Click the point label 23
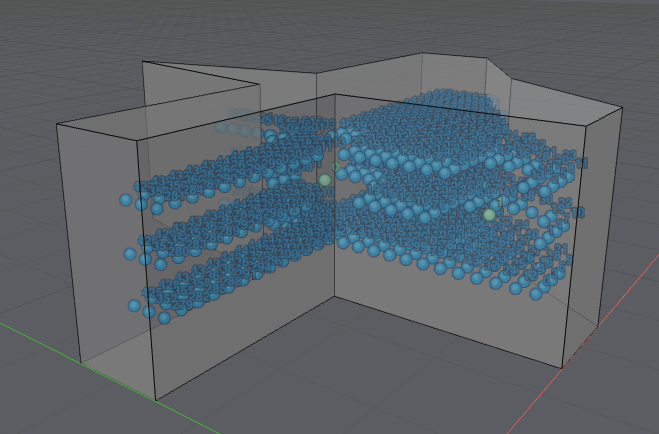 coord(569,155)
